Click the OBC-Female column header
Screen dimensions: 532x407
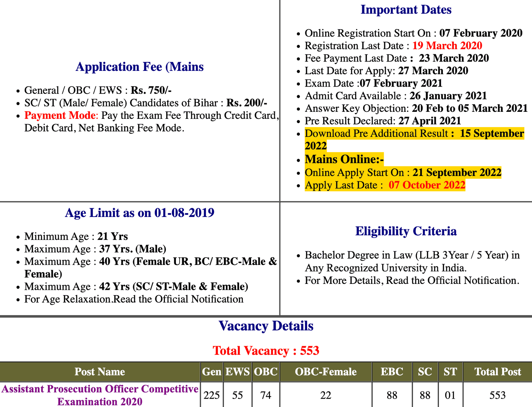coord(326,371)
